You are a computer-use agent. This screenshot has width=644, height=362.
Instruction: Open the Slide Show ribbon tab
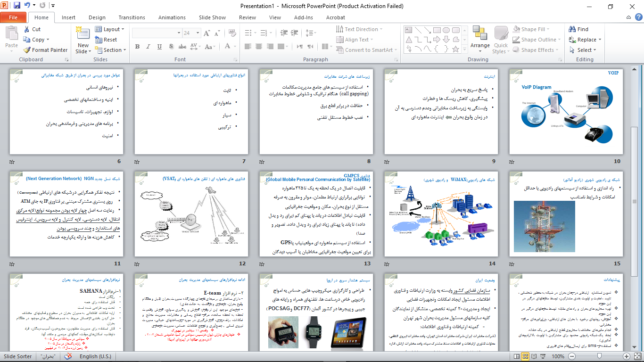click(212, 17)
